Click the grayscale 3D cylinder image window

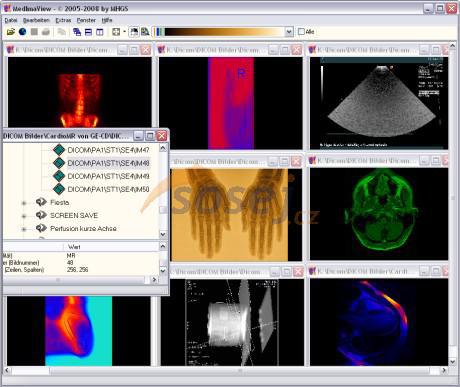point(232,322)
